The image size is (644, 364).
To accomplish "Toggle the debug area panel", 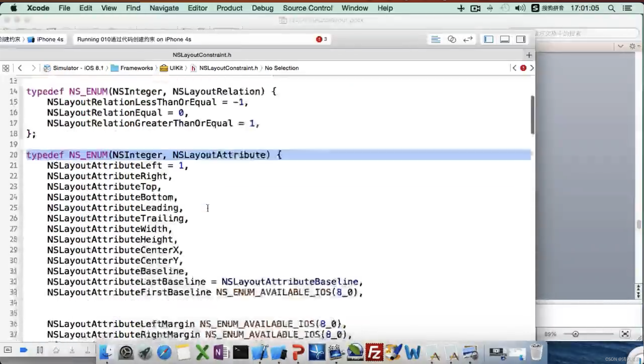I will (x=505, y=39).
